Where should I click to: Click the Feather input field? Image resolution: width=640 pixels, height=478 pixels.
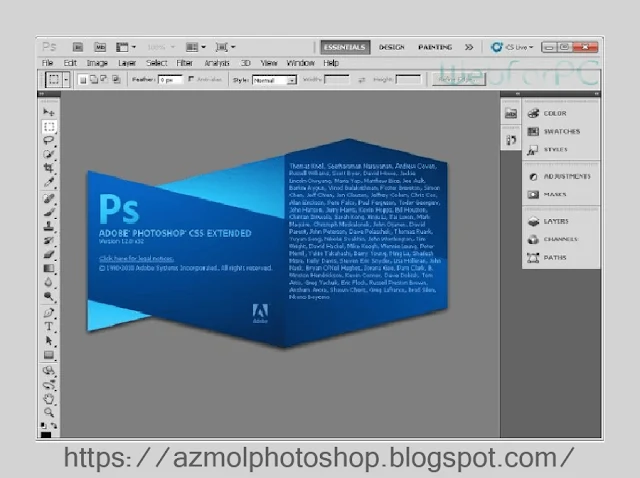pos(170,80)
